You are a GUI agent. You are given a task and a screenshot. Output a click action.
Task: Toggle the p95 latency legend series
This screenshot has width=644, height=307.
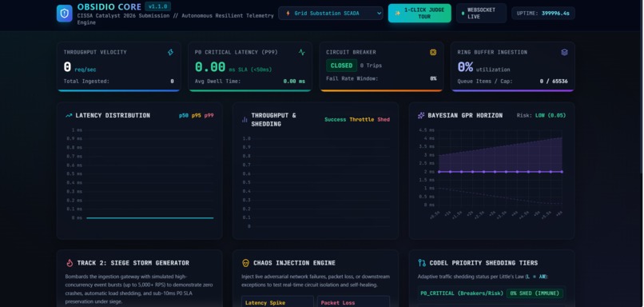click(197, 115)
